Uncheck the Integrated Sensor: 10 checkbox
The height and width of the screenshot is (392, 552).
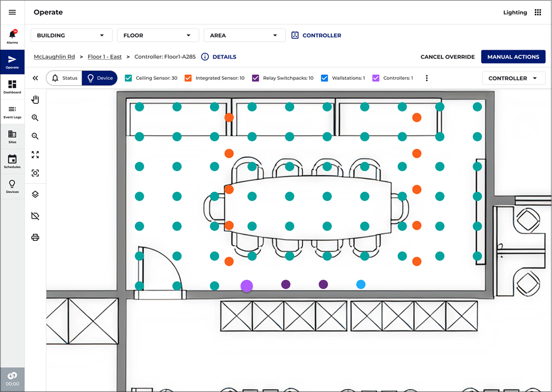pos(188,78)
